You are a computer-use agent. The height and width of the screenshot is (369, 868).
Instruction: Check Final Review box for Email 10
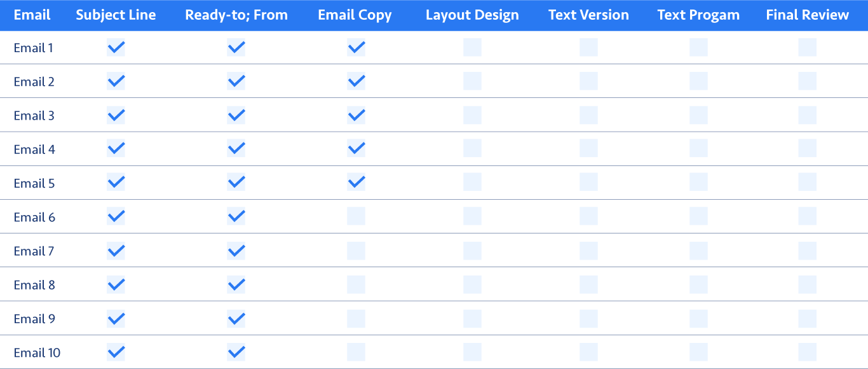pyautogui.click(x=807, y=352)
